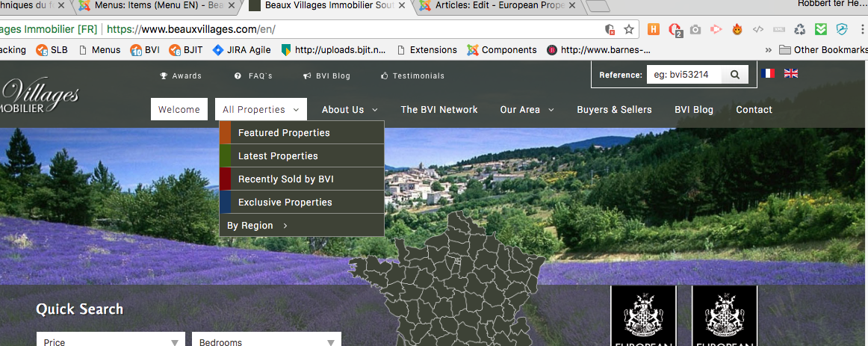Image resolution: width=868 pixels, height=346 pixels.
Task: Open the JIRA Agile bookmark
Action: (242, 50)
